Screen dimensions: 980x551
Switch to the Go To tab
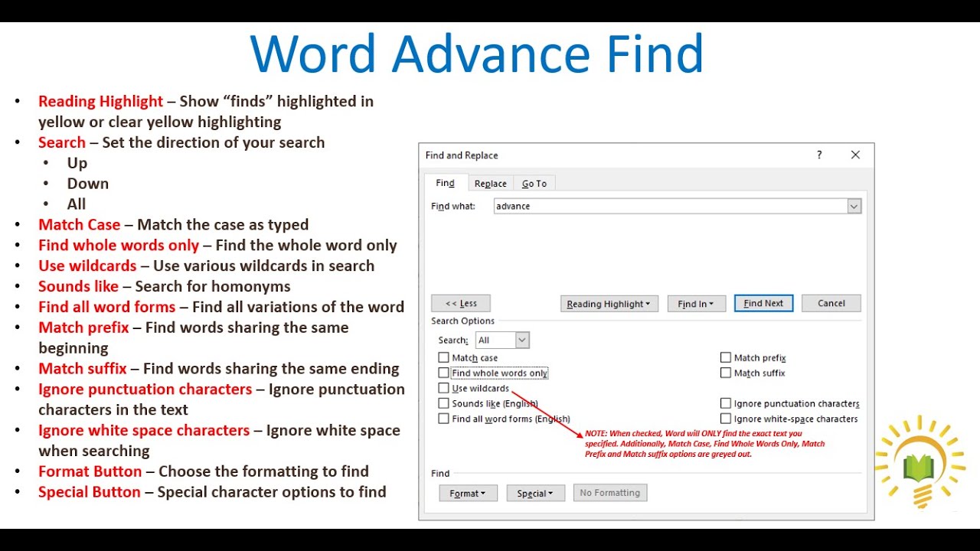[534, 184]
